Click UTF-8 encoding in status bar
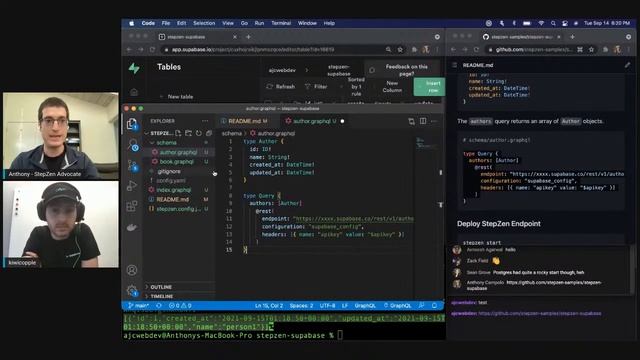This screenshot has width=640, height=360. point(327,305)
